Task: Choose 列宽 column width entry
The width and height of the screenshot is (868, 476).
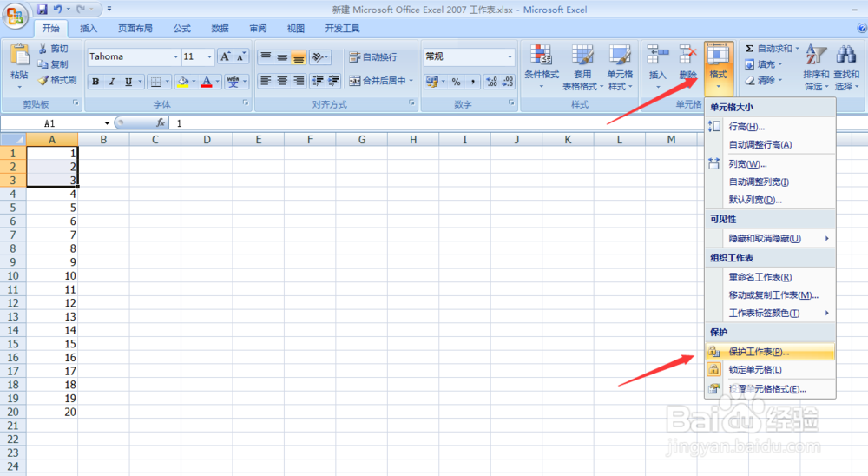Action: click(x=770, y=164)
